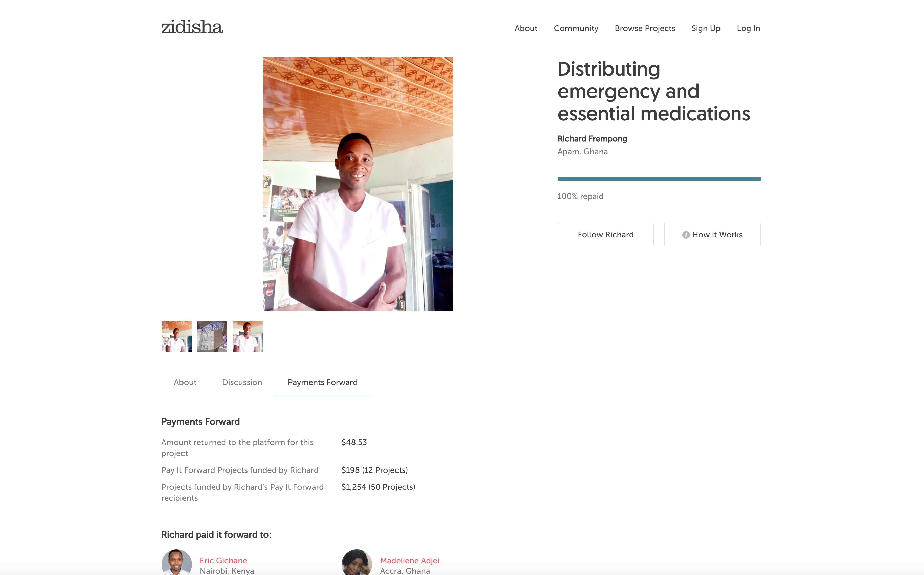
Task: Click Sign Up in the header
Action: tap(706, 28)
